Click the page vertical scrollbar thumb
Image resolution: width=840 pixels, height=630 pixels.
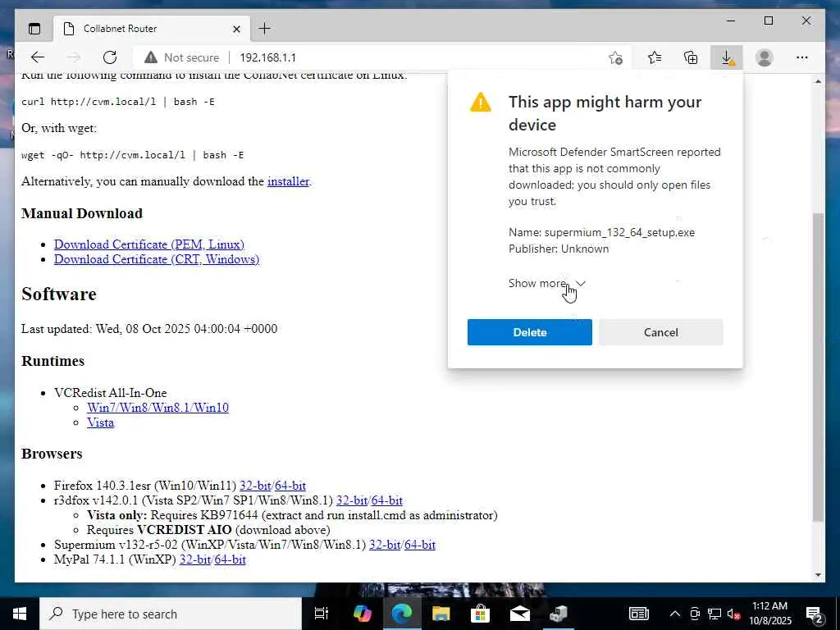[x=818, y=367]
